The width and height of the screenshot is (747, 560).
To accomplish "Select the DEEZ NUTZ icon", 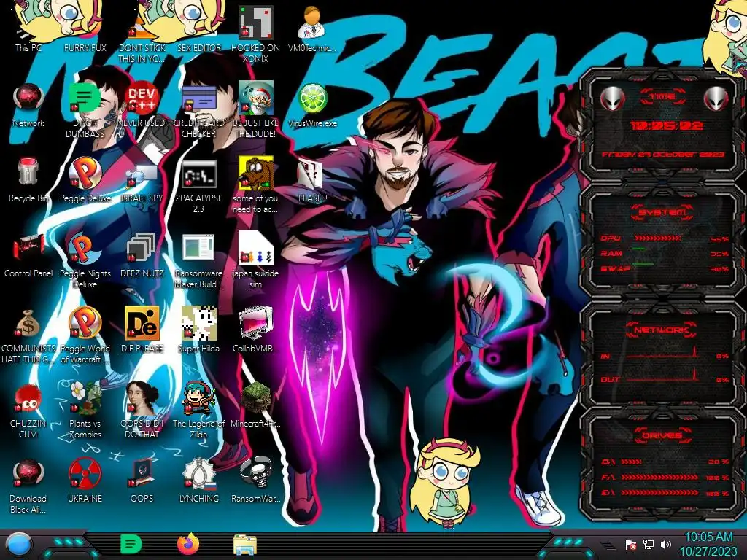I will [142, 255].
